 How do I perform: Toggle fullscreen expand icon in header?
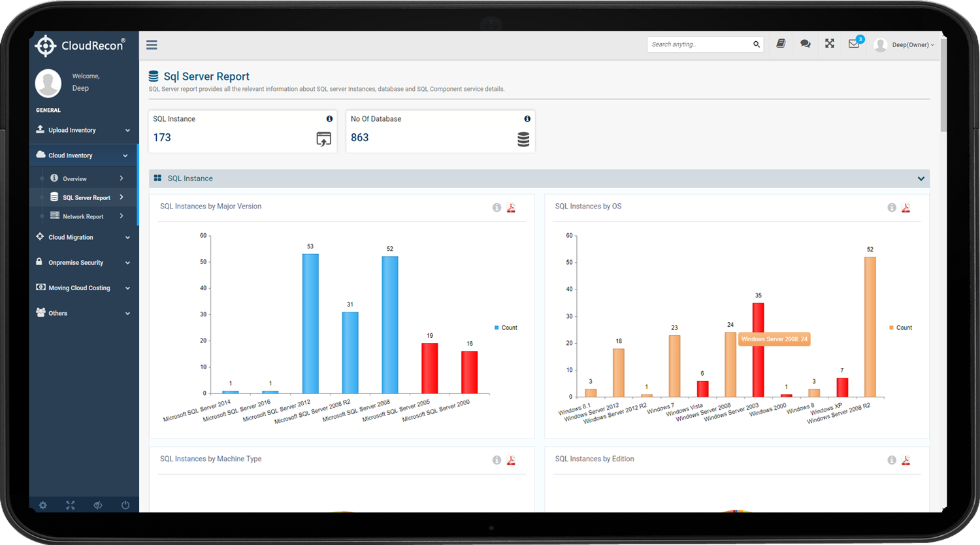point(830,44)
